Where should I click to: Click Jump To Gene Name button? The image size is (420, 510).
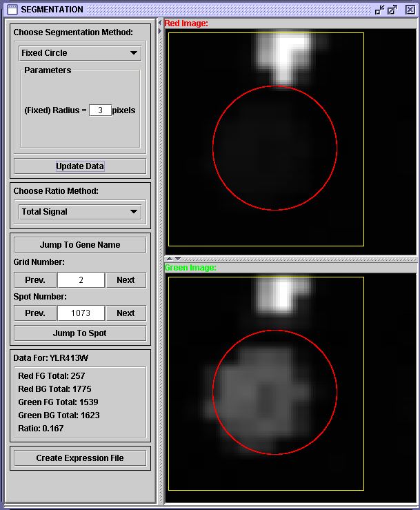[x=80, y=245]
